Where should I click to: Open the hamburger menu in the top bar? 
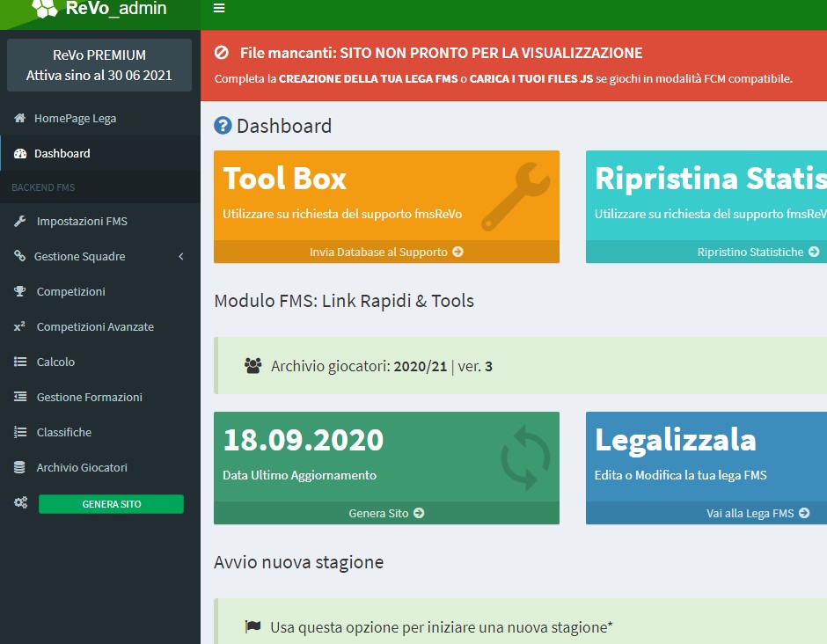[x=219, y=8]
